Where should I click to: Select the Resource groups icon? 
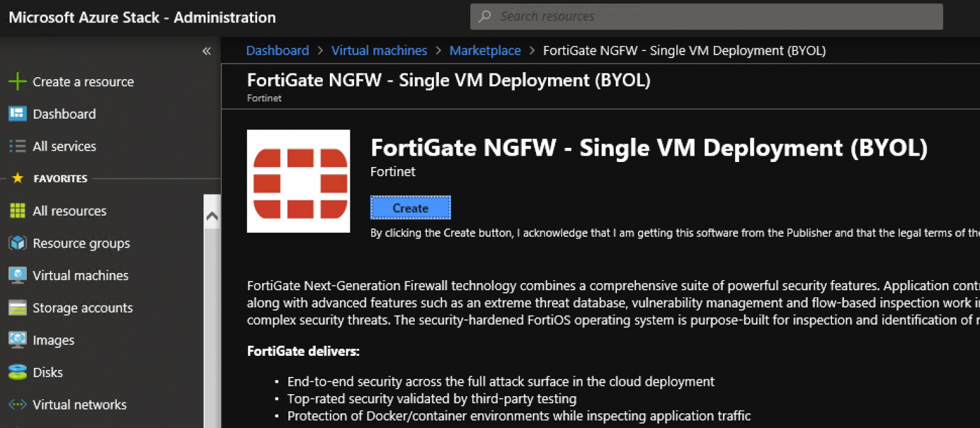pyautogui.click(x=18, y=243)
